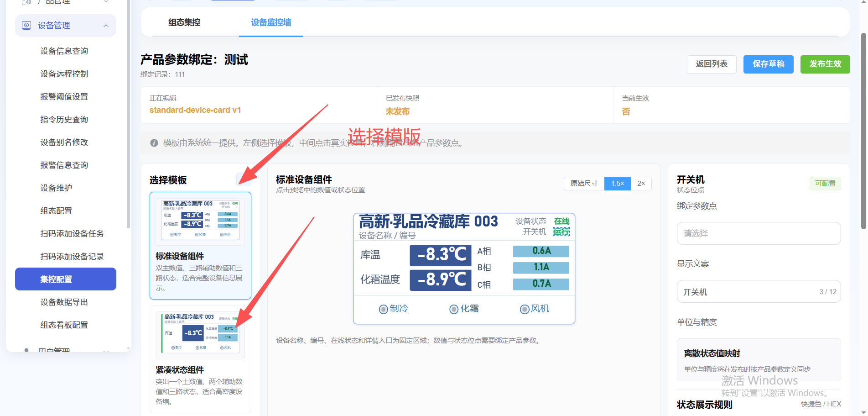
Task: Select the 1.5× preview size option
Action: (618, 184)
